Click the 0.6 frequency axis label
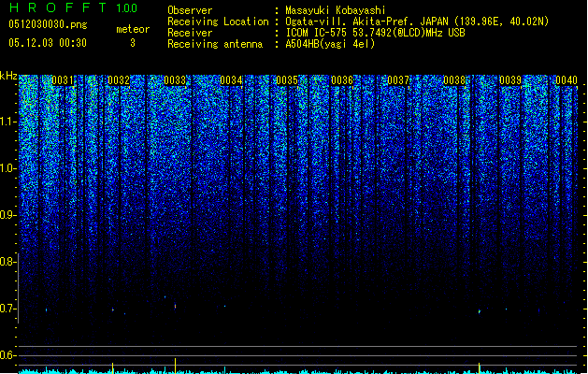 (8, 355)
